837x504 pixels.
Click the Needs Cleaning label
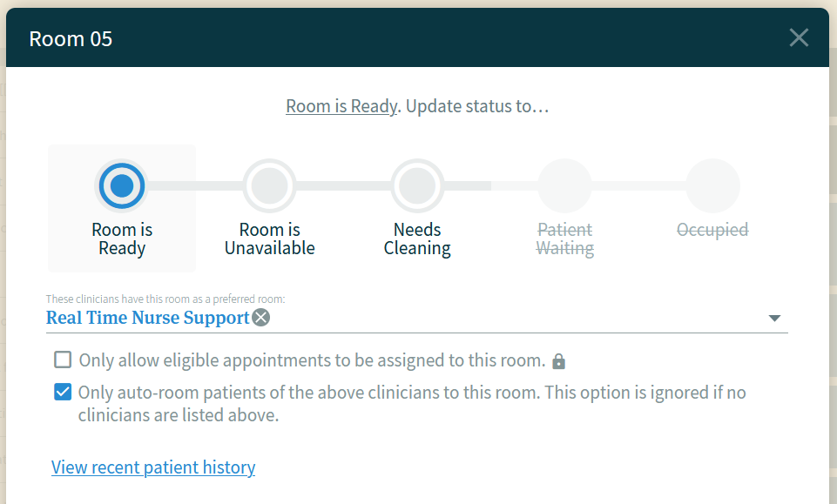(417, 239)
